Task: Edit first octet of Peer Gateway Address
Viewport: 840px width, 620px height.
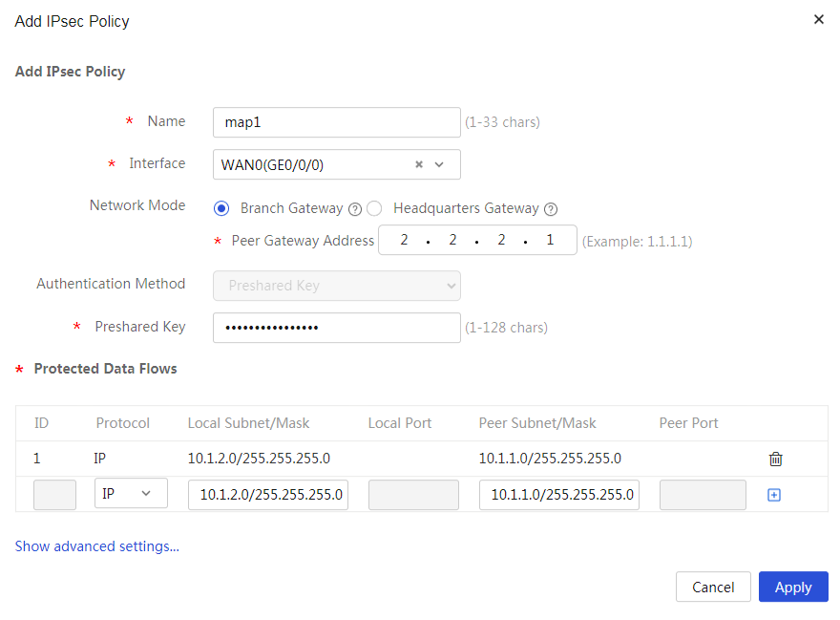Action: point(404,240)
